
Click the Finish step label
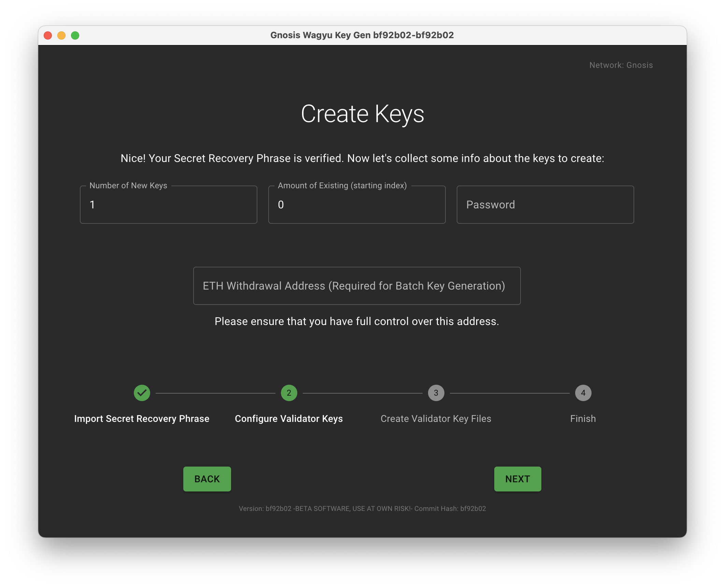[583, 418]
